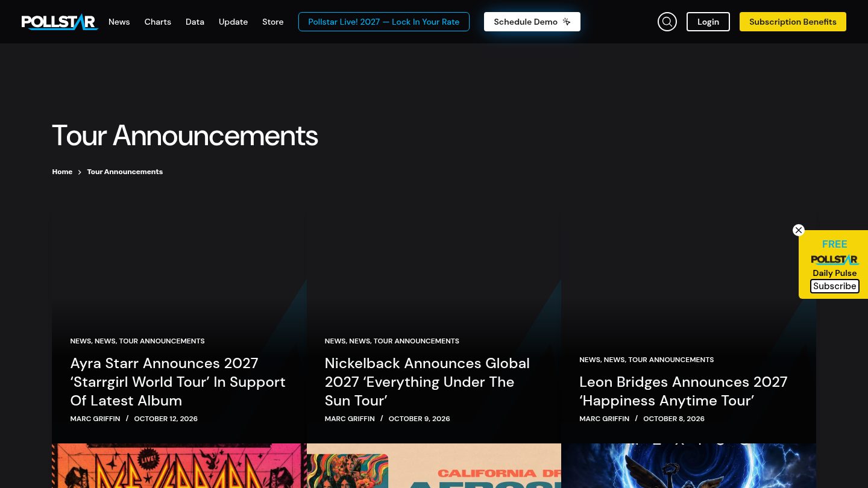The image size is (868, 488).
Task: Open the Ayra Starr Starrgirl World Tour article
Action: tap(178, 382)
